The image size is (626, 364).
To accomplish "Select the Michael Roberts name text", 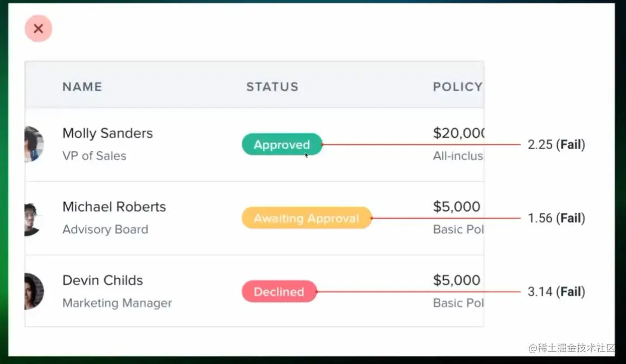I will [x=114, y=207].
